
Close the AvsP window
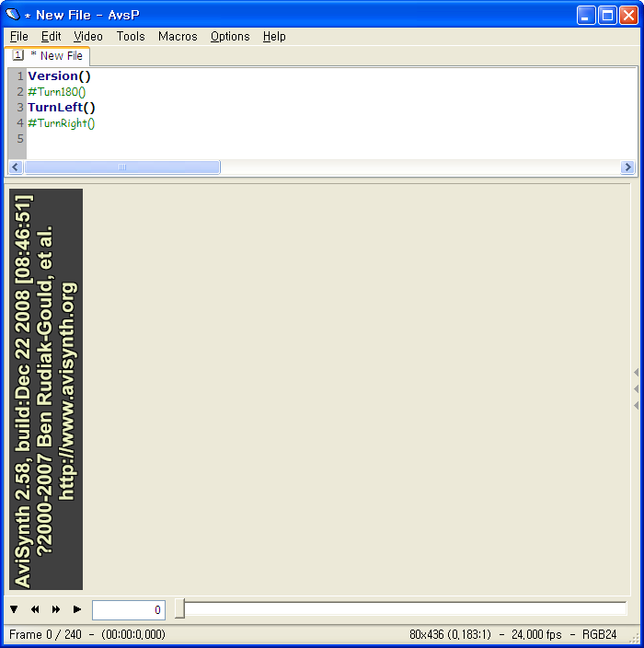point(628,16)
